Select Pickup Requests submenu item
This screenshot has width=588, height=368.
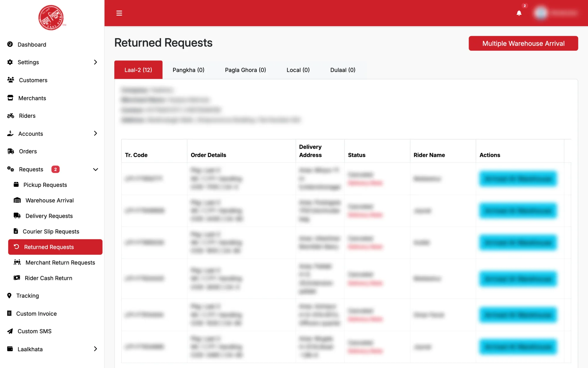pos(45,185)
